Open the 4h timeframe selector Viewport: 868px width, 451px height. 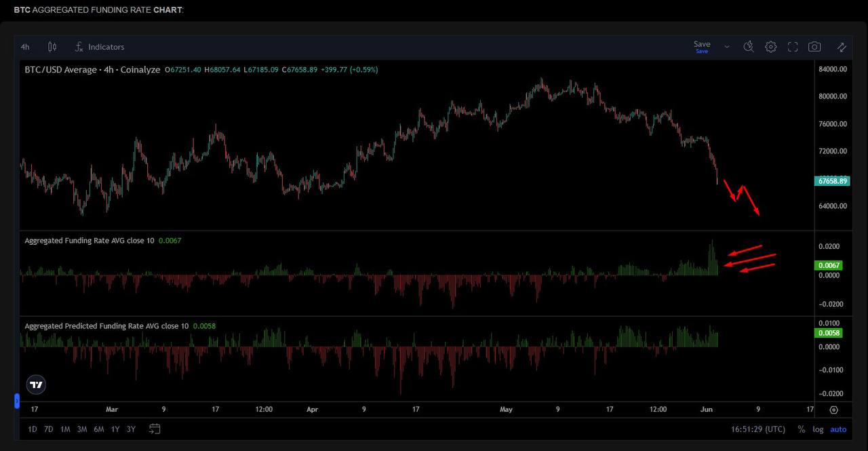click(25, 47)
